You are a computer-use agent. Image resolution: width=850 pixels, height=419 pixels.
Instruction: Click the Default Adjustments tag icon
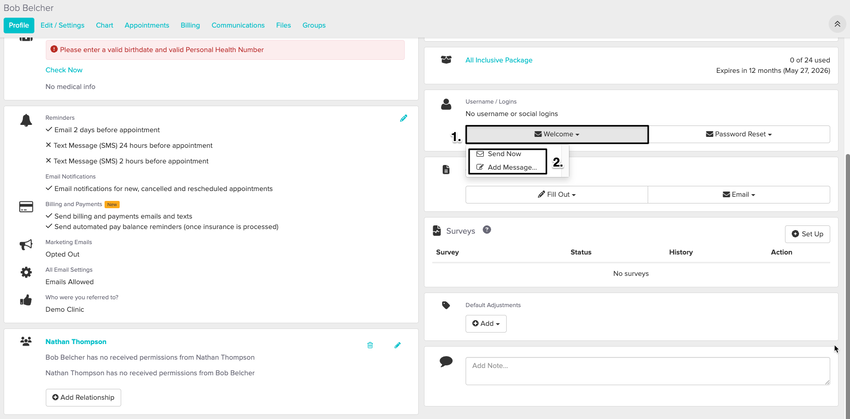pyautogui.click(x=446, y=305)
